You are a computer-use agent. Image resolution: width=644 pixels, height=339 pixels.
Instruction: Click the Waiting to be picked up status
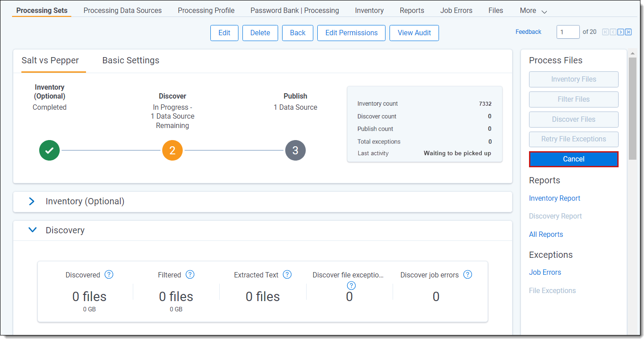(457, 153)
